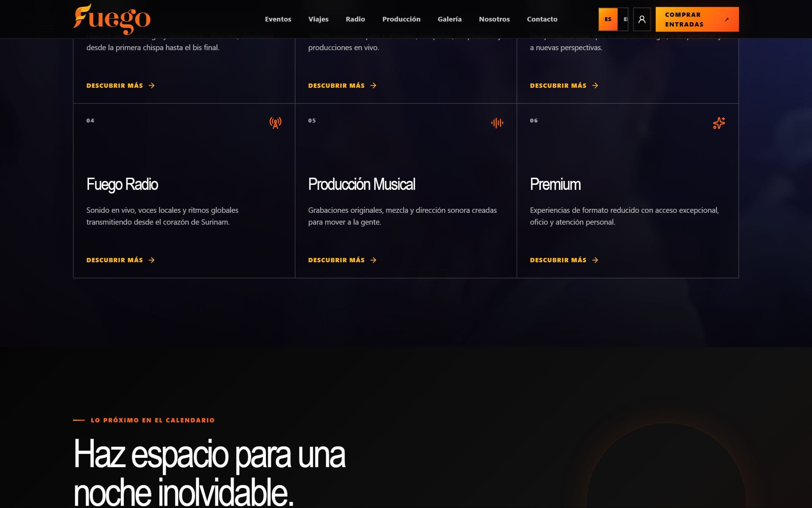Click the card number 05 label
The image size is (812, 508).
click(312, 121)
